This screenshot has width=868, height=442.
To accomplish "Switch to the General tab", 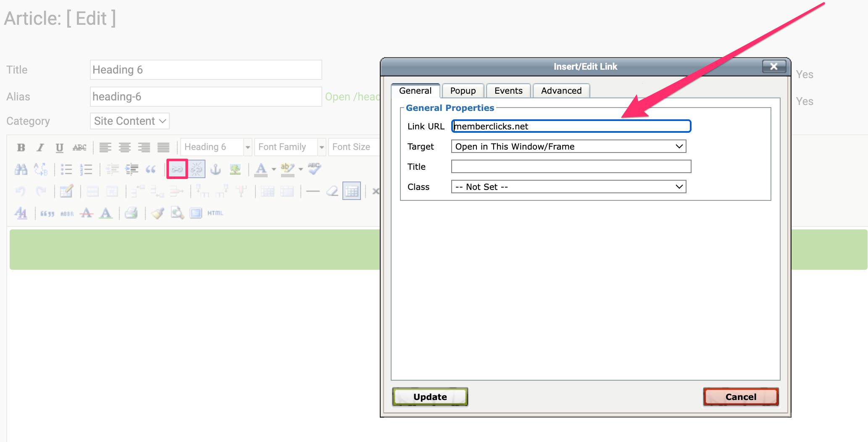I will pyautogui.click(x=415, y=91).
